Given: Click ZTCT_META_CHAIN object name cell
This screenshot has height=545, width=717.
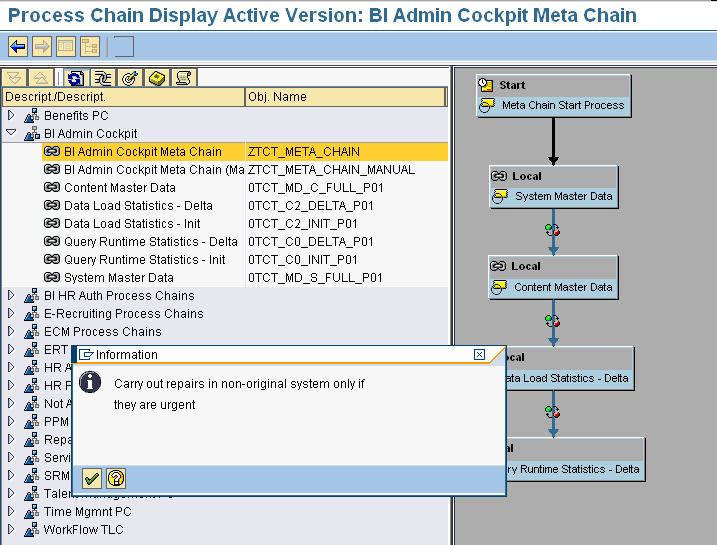Looking at the screenshot, I should click(347, 151).
